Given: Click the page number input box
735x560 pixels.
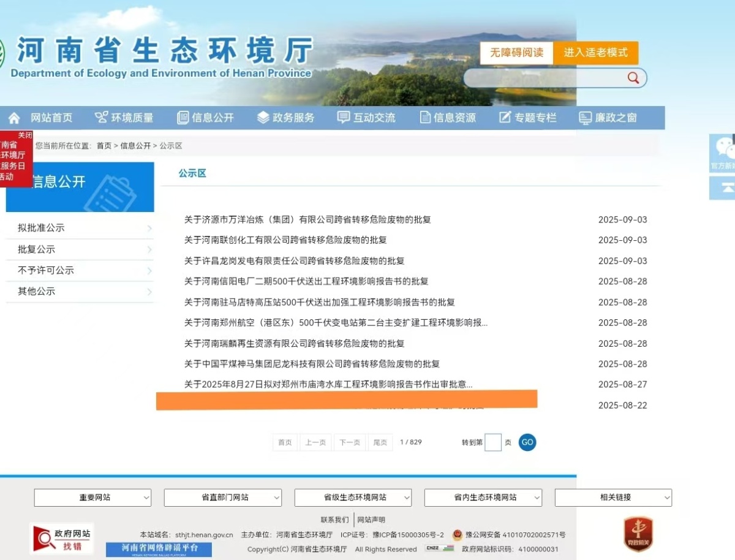Looking at the screenshot, I should pyautogui.click(x=492, y=442).
